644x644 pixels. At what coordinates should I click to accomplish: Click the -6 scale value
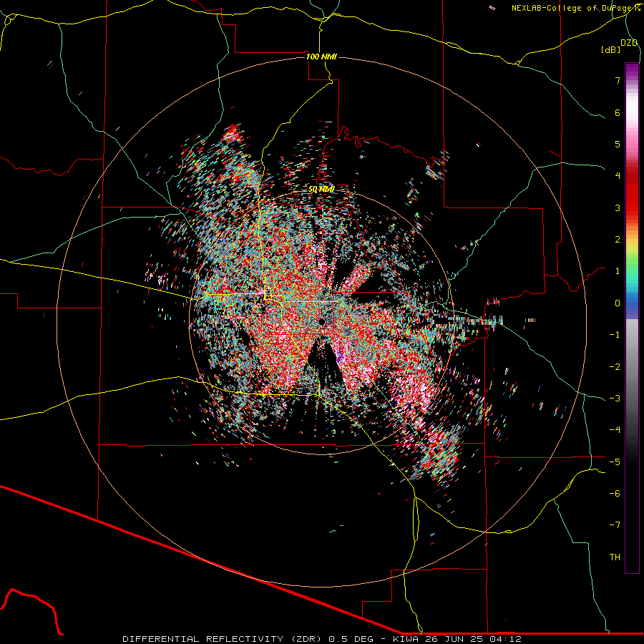click(615, 494)
